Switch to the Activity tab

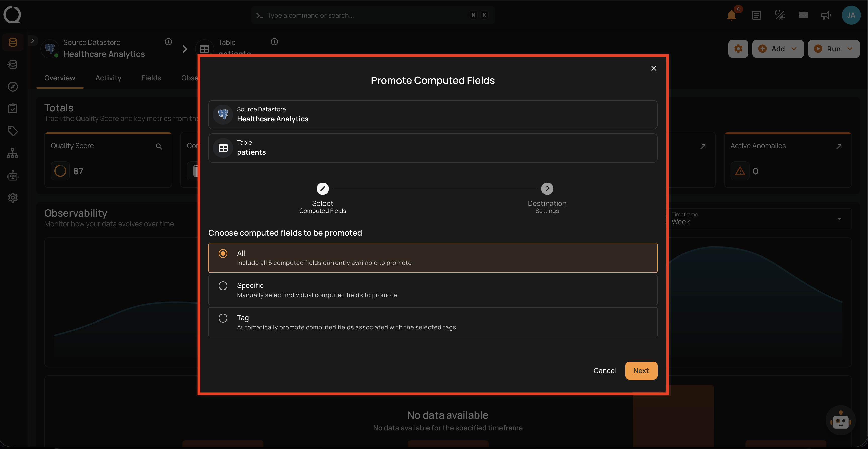pos(108,78)
